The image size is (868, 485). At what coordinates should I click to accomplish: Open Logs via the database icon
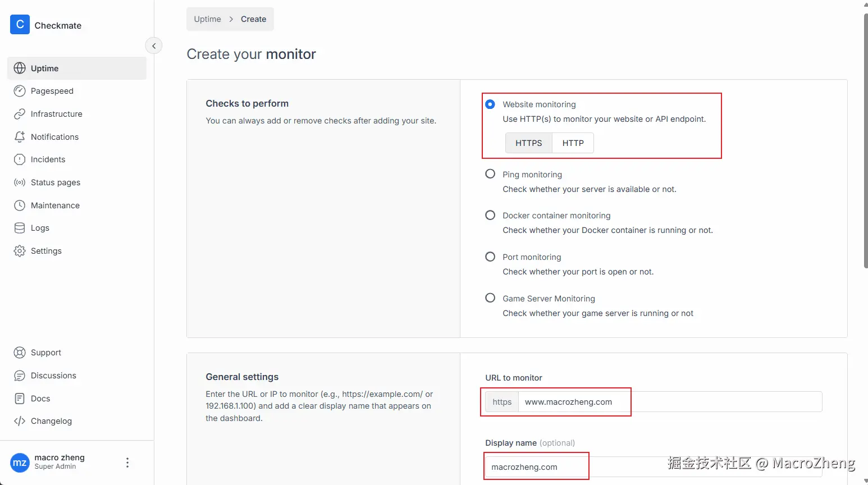tap(20, 228)
